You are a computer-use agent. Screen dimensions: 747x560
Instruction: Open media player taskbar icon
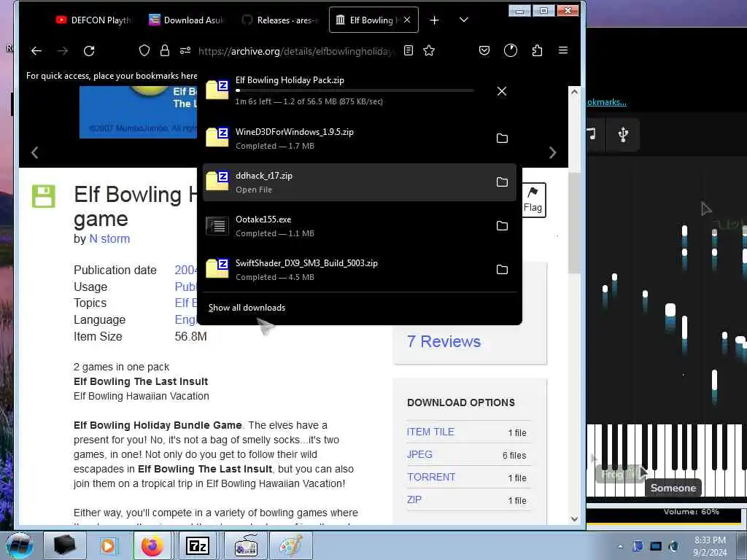click(x=108, y=545)
